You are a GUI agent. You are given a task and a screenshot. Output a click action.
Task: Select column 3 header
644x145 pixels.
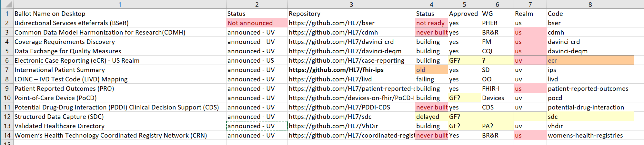click(x=351, y=4)
